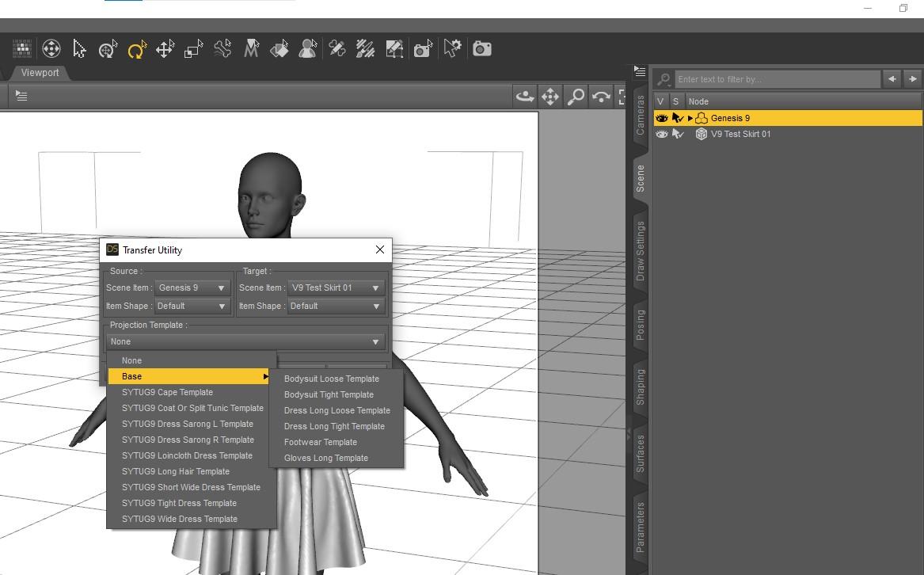
Task: Toggle visibility of V9 Test Skirt 01
Action: [x=662, y=134]
